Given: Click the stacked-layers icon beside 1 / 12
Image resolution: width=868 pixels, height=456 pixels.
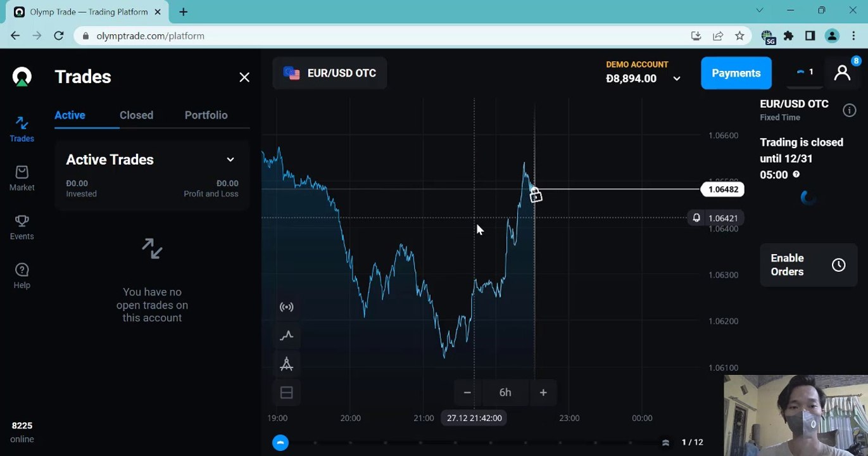Looking at the screenshot, I should [x=665, y=443].
